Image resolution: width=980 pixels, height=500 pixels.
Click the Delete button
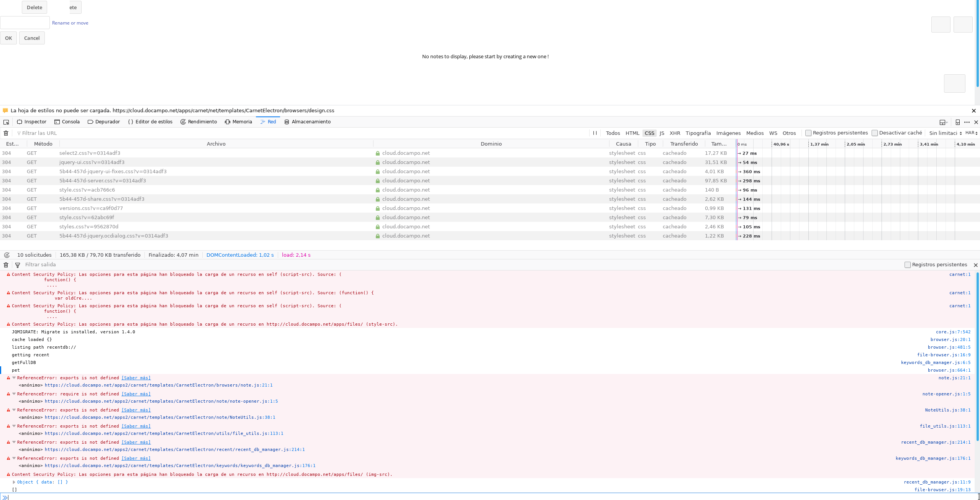tap(34, 7)
